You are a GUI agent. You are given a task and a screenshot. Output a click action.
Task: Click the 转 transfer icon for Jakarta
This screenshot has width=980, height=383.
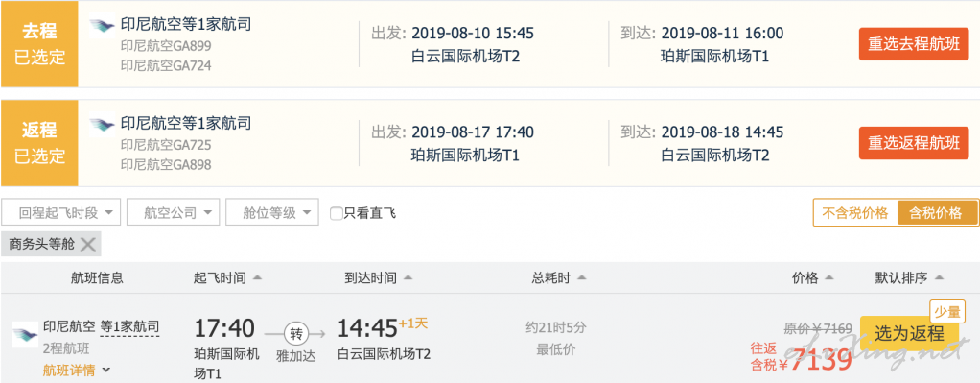296,333
